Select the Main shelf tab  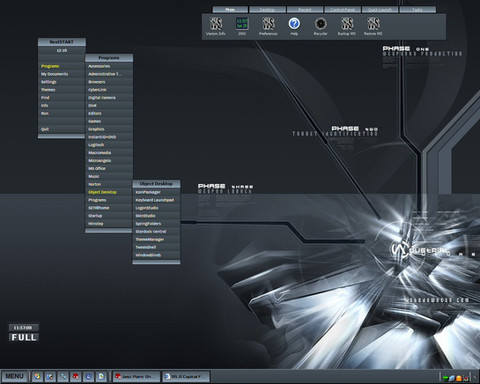[230, 10]
